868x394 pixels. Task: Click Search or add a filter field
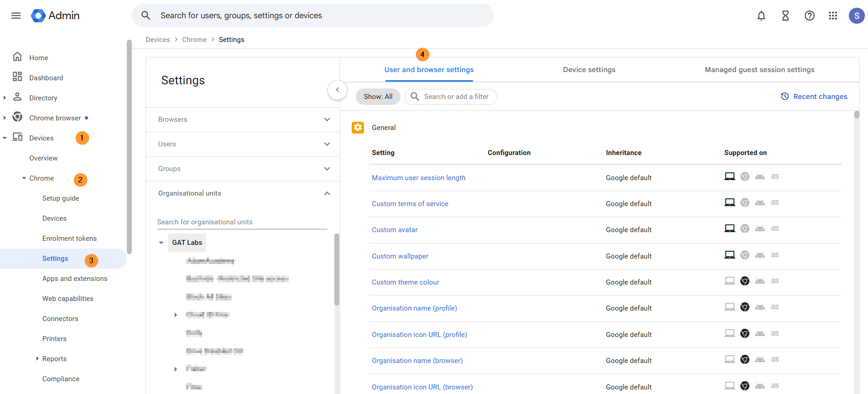(x=451, y=97)
